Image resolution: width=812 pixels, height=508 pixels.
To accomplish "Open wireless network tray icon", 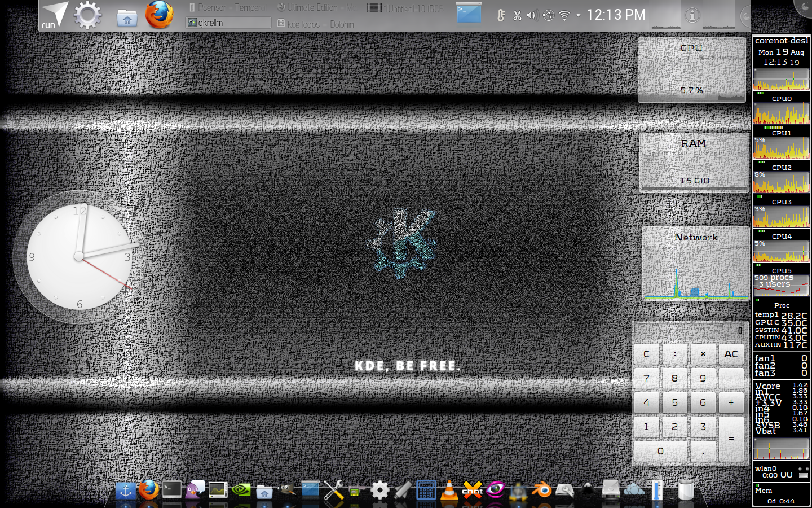I will pos(564,15).
